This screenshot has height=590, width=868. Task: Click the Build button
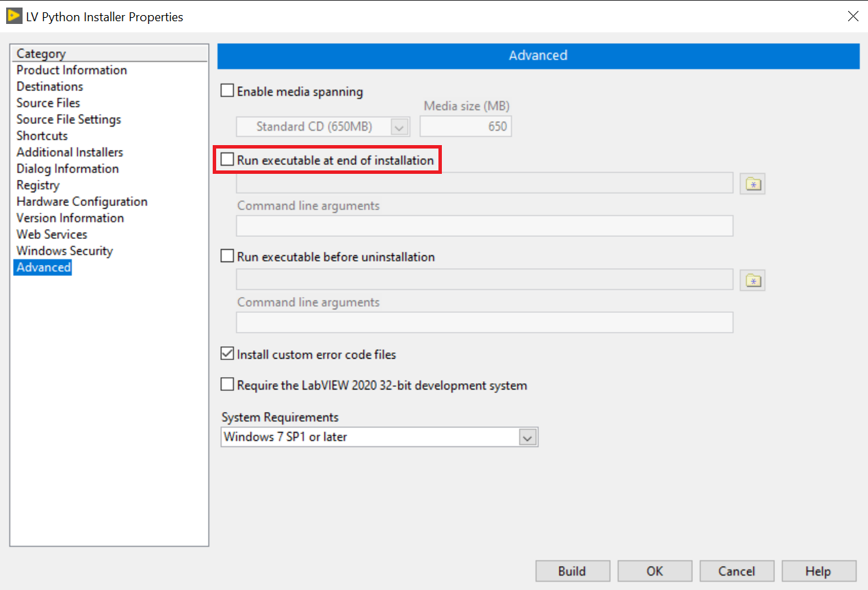coord(572,572)
